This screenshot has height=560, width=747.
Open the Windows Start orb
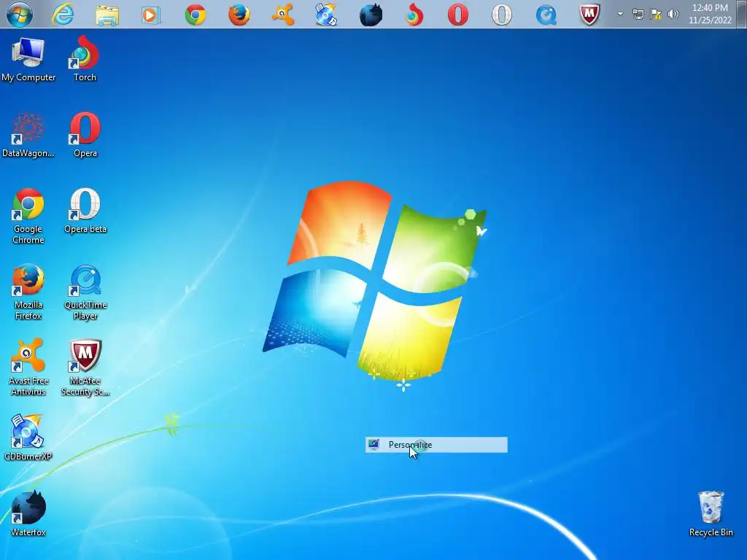(x=20, y=14)
